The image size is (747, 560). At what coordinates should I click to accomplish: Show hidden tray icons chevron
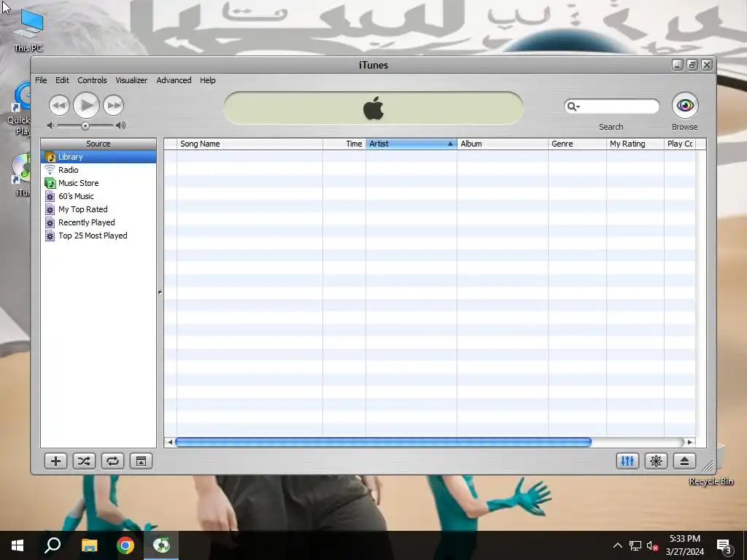(617, 545)
